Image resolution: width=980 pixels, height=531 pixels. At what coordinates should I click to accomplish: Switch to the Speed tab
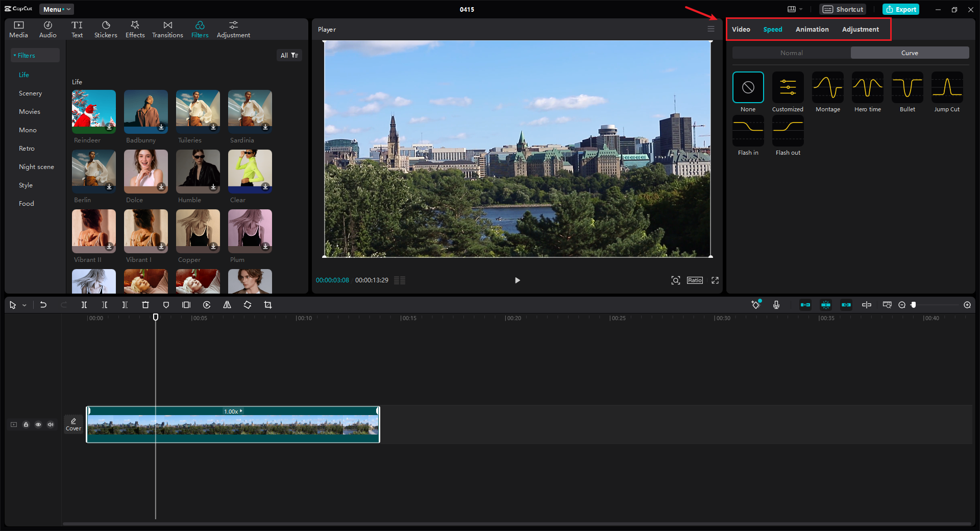773,29
